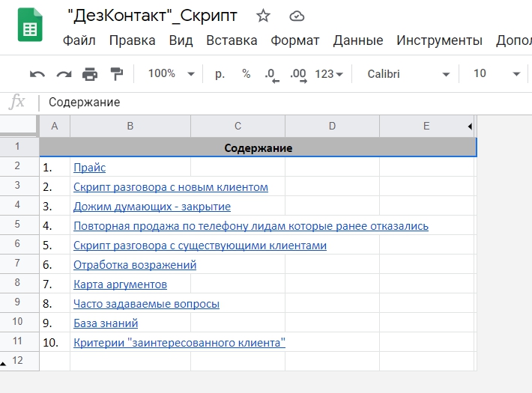
Task: Undo the last action
Action: pos(37,74)
